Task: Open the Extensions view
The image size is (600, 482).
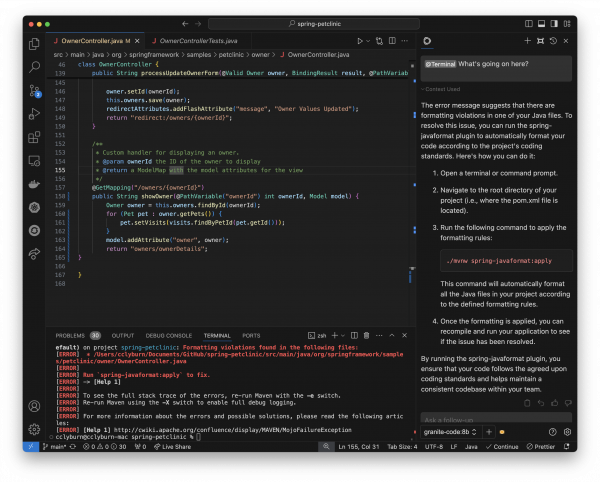Action: pos(35,136)
